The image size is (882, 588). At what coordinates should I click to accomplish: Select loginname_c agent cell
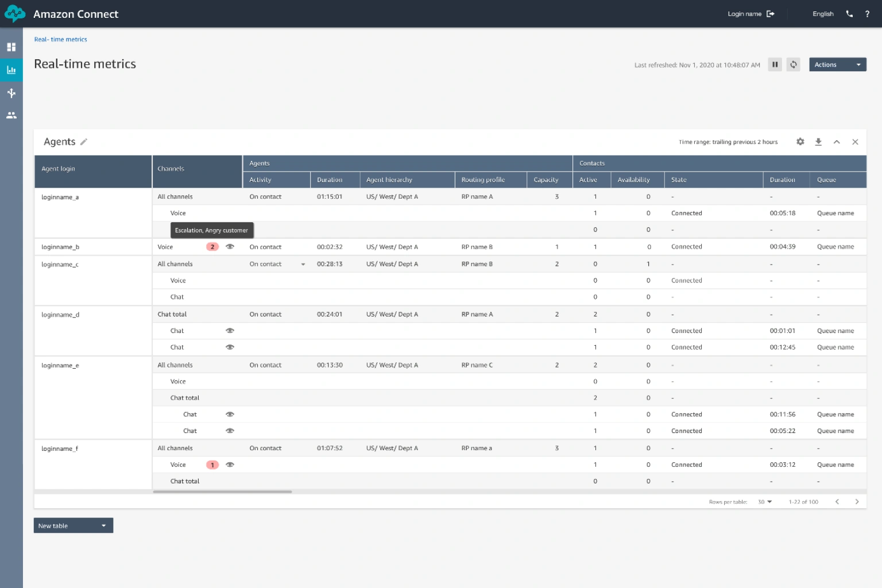pos(93,281)
